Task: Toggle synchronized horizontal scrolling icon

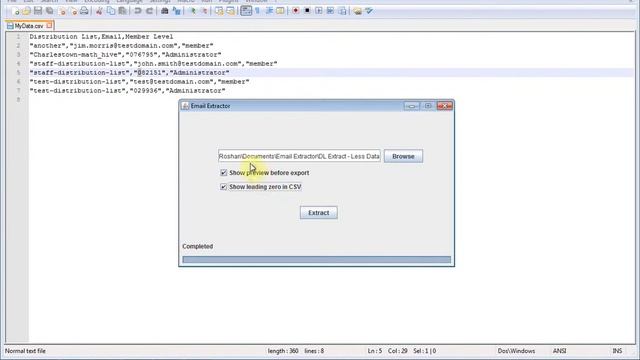Action: pyautogui.click(x=231, y=11)
